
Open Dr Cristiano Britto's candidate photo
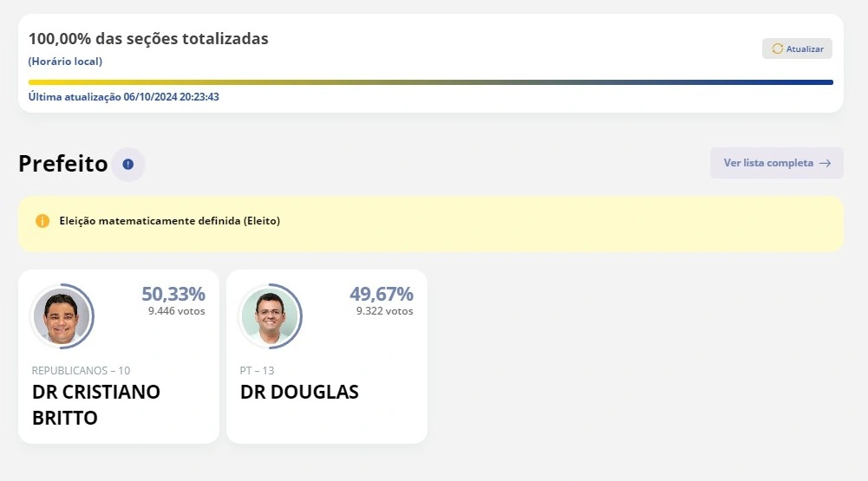62,316
